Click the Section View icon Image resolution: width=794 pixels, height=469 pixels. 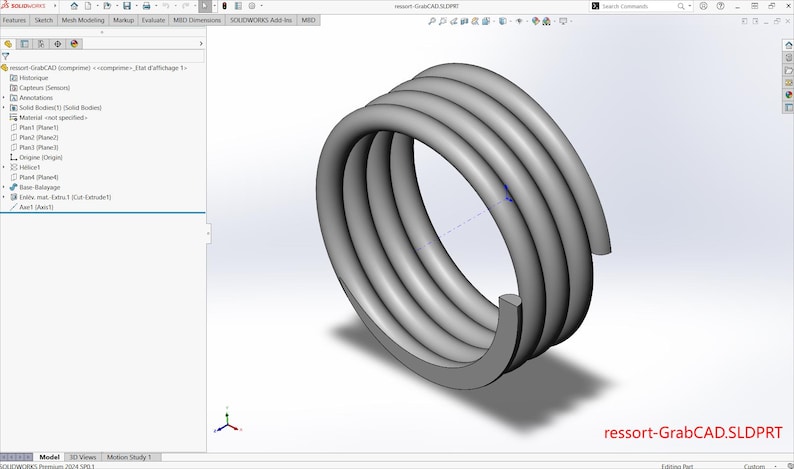pos(464,21)
